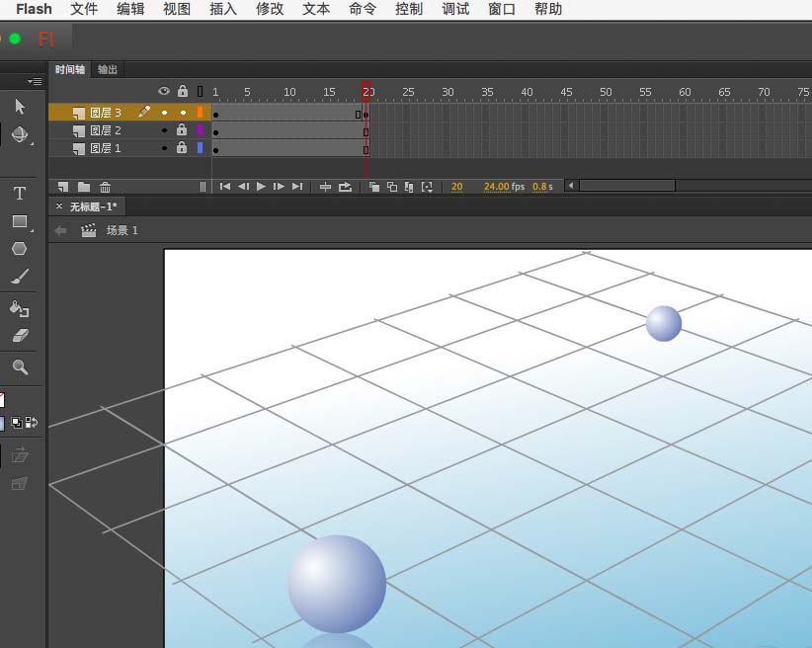Screen dimensions: 812x648
Task: Open the 控制 menu
Action: [x=409, y=9]
